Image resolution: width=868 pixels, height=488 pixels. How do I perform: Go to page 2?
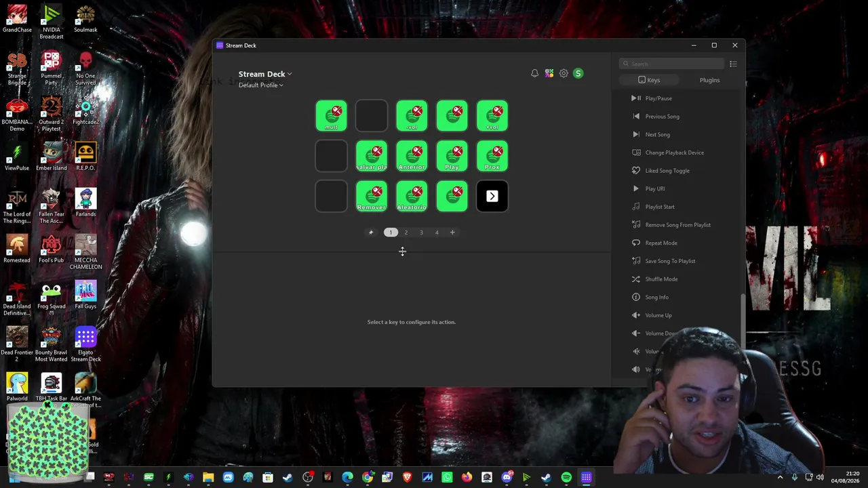click(x=406, y=232)
